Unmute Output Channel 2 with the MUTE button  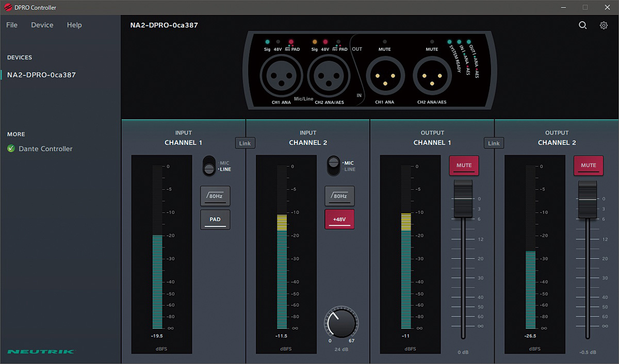[589, 166]
